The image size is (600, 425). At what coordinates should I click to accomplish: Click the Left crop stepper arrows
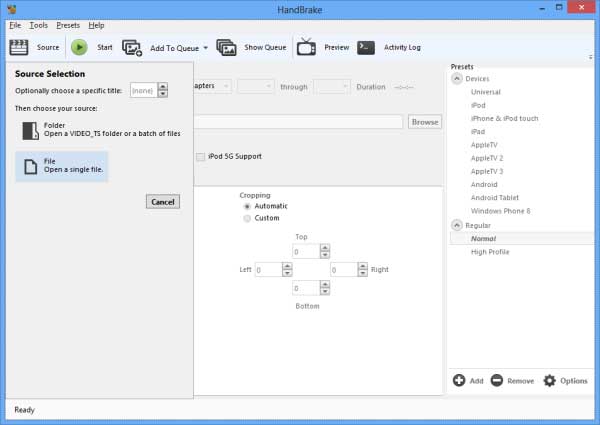coord(287,269)
